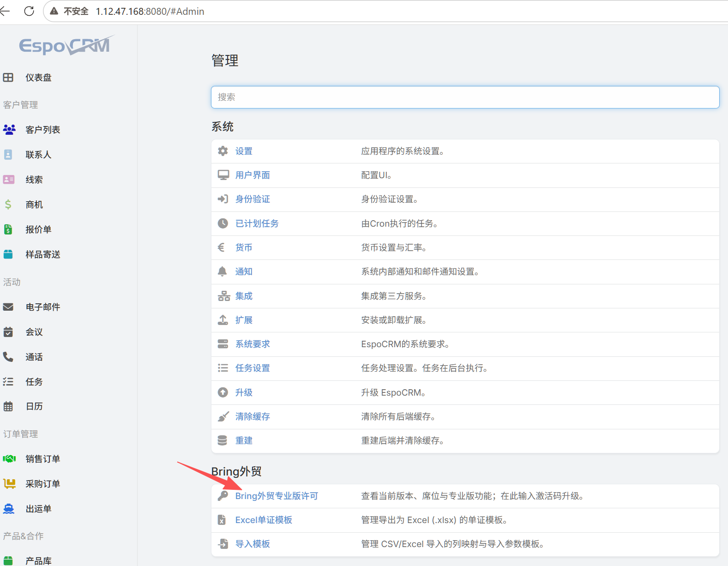The width and height of the screenshot is (728, 566).
Task: Click the checklist icon beside 任务
Action: coord(8,382)
